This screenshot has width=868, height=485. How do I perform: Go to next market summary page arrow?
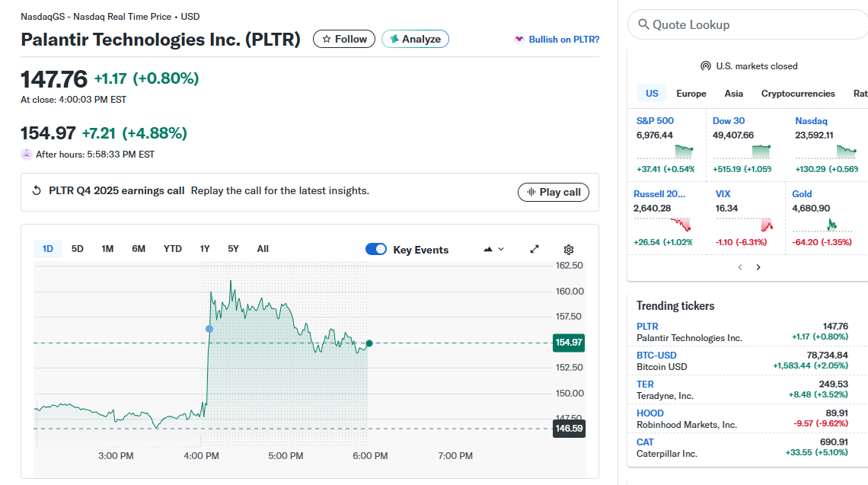pyautogui.click(x=758, y=267)
